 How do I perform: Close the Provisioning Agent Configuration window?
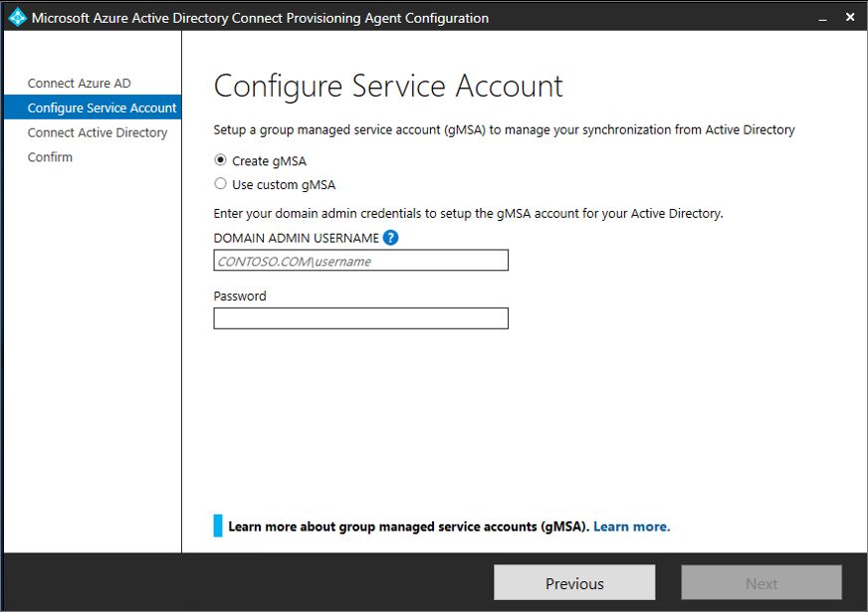(849, 17)
